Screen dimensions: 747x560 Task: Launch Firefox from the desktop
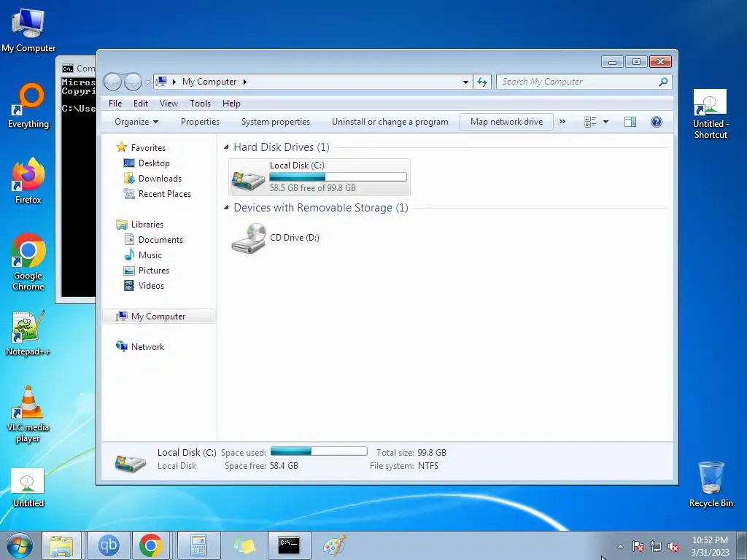pyautogui.click(x=28, y=181)
